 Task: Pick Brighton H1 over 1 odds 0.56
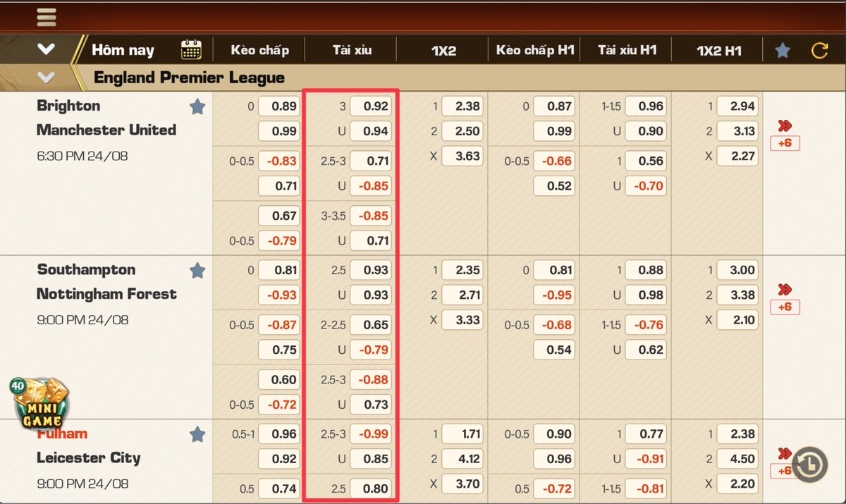click(645, 161)
